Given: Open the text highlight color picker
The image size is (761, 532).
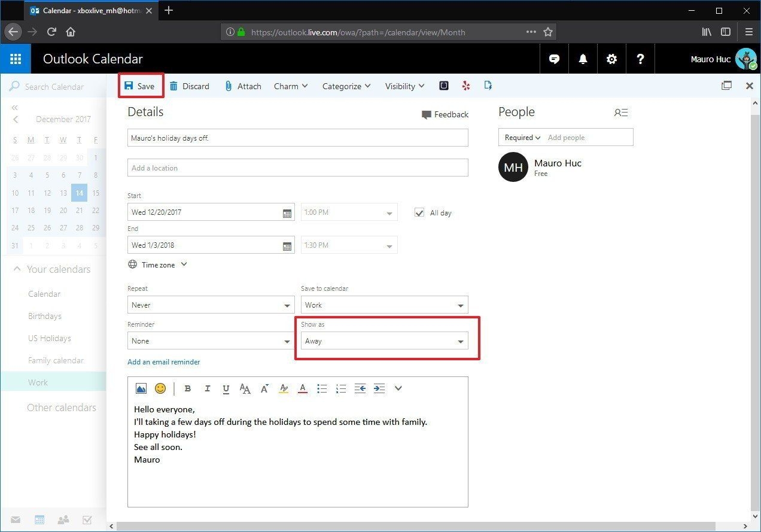Looking at the screenshot, I should (284, 388).
